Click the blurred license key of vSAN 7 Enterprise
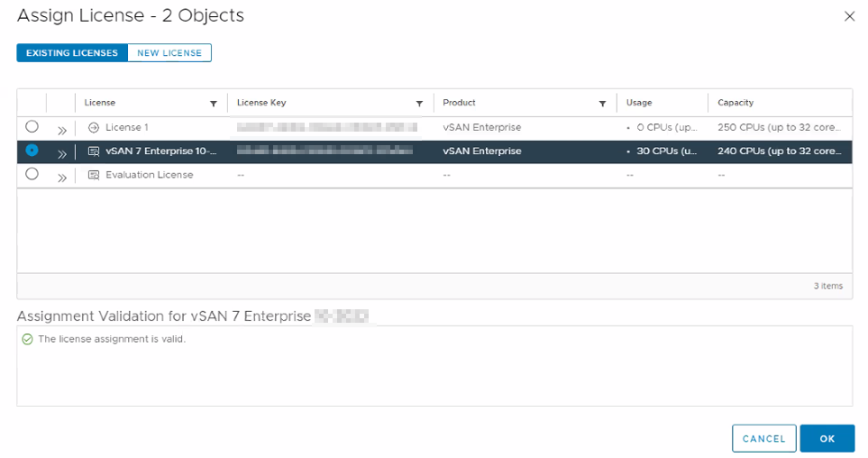The image size is (868, 458). pyautogui.click(x=325, y=151)
